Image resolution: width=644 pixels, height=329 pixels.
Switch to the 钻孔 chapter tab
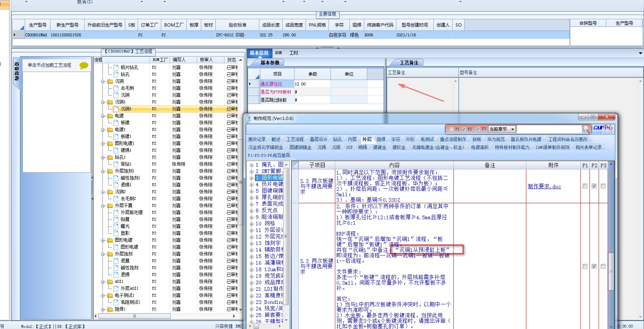click(x=337, y=139)
